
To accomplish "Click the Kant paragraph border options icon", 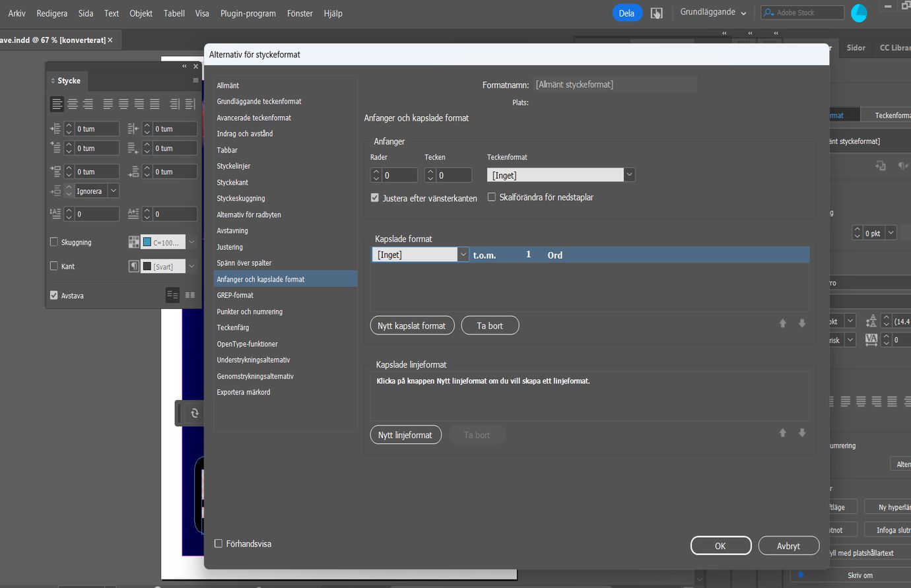I will coord(134,266).
